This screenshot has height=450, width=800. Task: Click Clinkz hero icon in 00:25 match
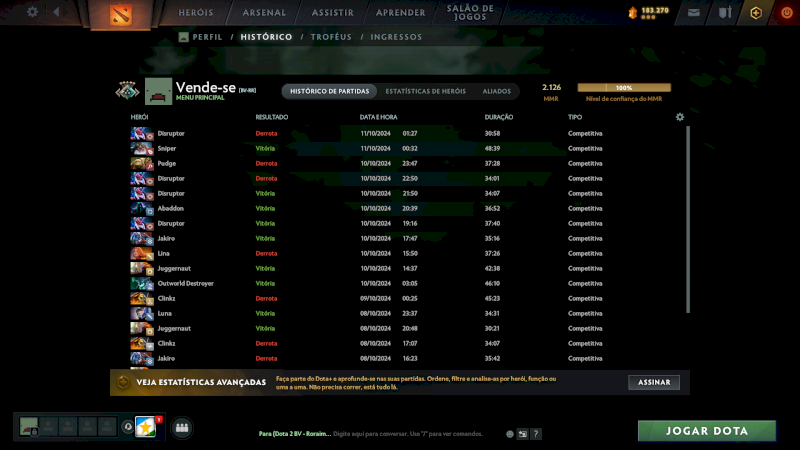click(142, 298)
